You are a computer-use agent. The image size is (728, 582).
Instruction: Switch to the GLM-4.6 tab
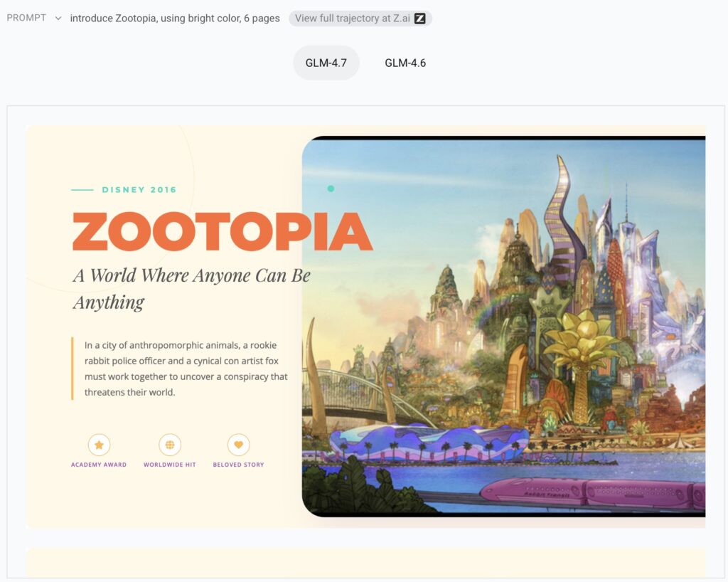[405, 63]
